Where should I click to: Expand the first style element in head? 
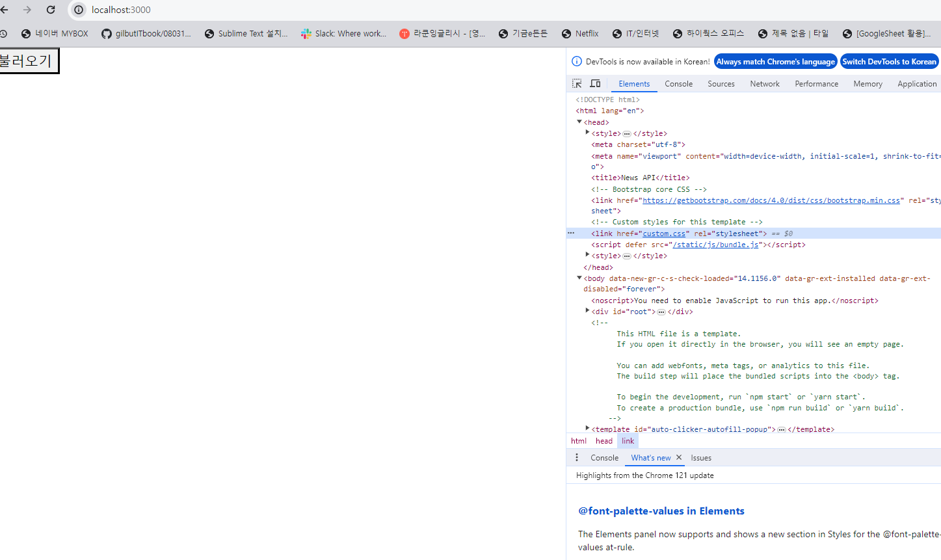point(587,133)
